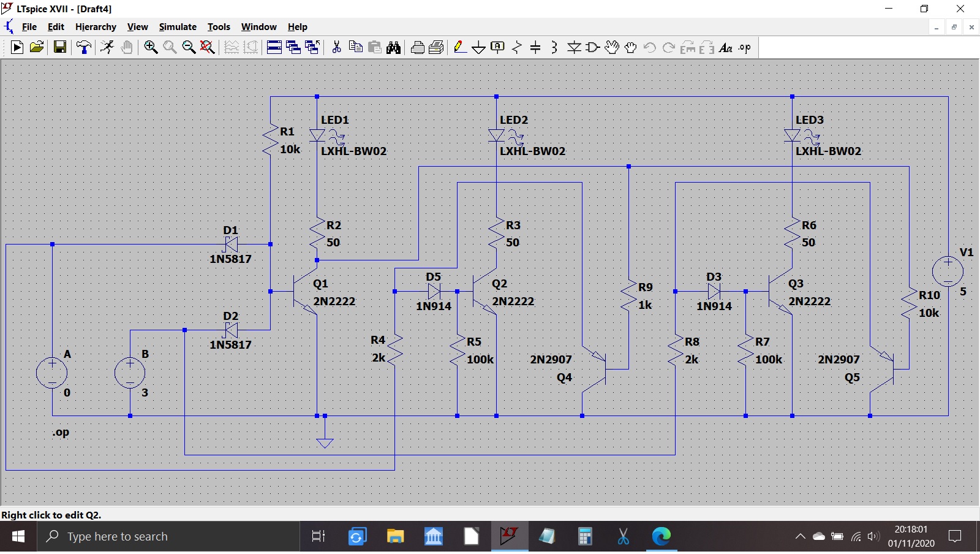Screen dimensions: 980x554
Task: Open Find with the binoculars icon
Action: click(x=394, y=47)
